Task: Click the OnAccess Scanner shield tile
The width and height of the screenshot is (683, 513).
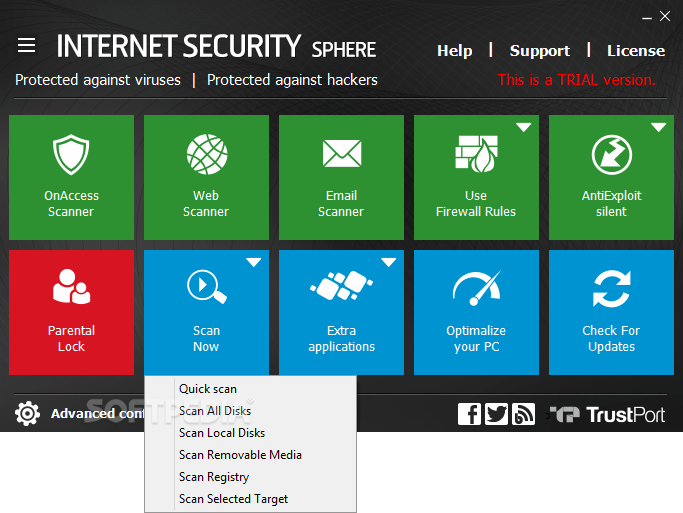Action: tap(71, 177)
